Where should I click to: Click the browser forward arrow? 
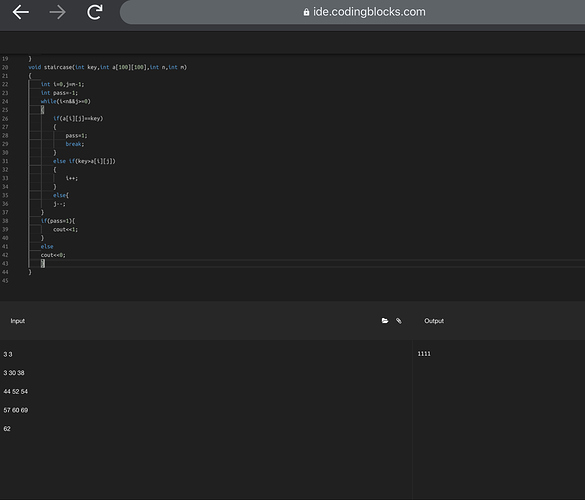click(x=57, y=12)
